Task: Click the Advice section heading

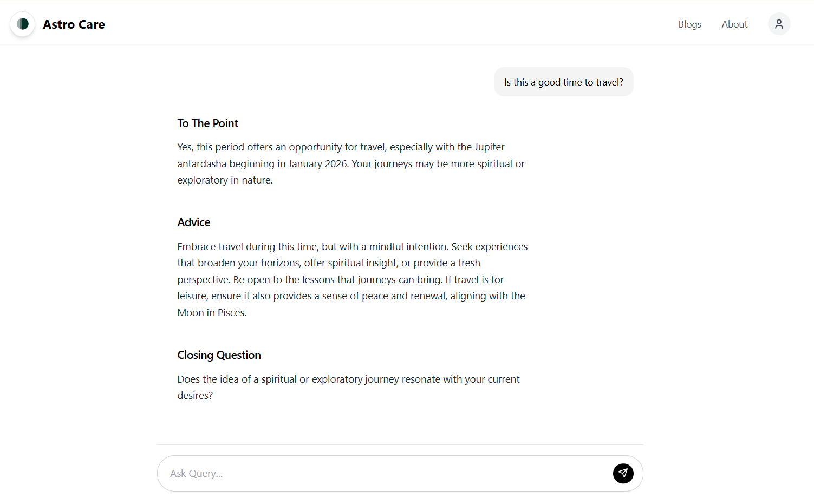Action: click(193, 222)
